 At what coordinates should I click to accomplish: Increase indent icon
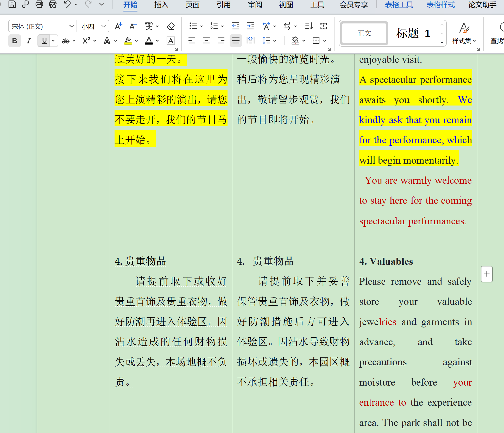click(250, 26)
